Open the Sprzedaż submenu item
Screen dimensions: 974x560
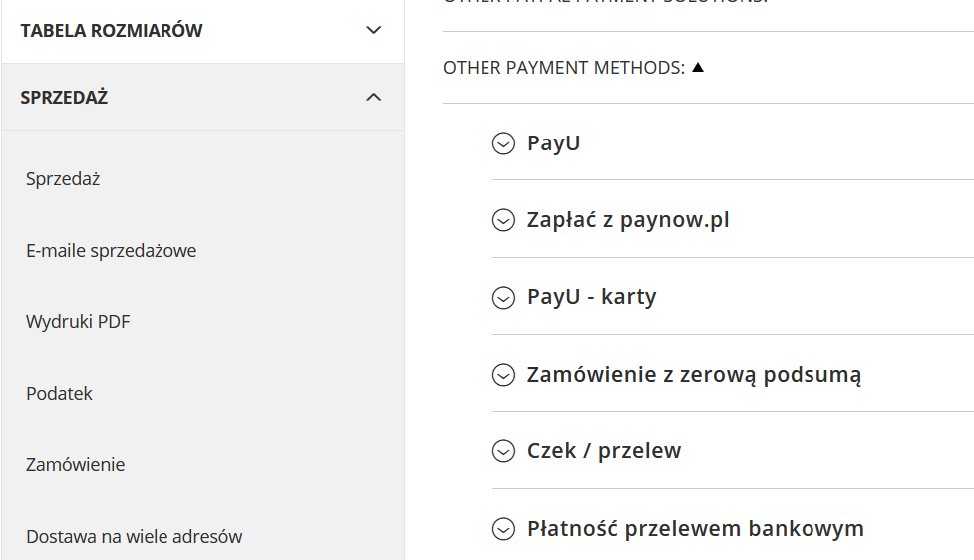coord(63,179)
